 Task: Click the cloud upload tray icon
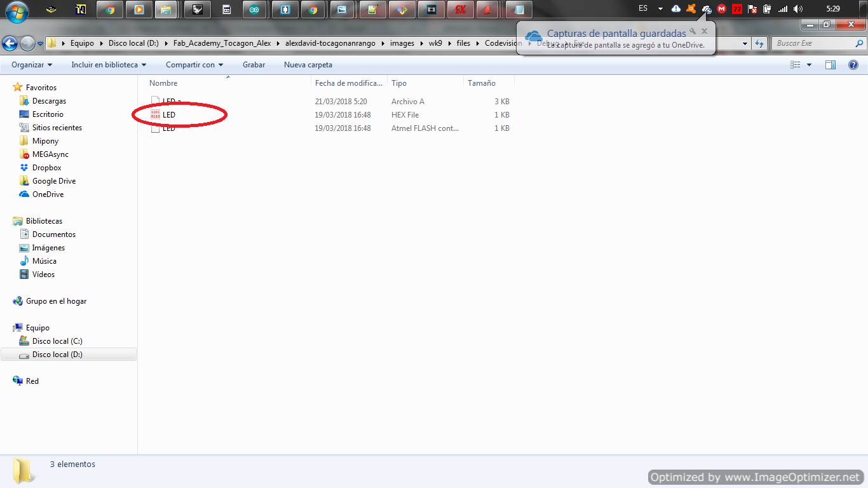click(x=675, y=9)
